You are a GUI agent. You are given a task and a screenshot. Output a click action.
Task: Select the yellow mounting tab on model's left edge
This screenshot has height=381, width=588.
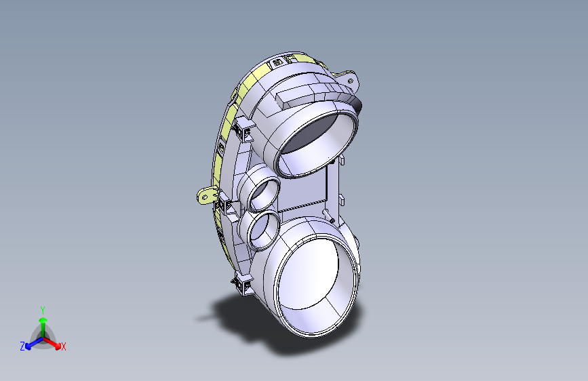coord(206,196)
